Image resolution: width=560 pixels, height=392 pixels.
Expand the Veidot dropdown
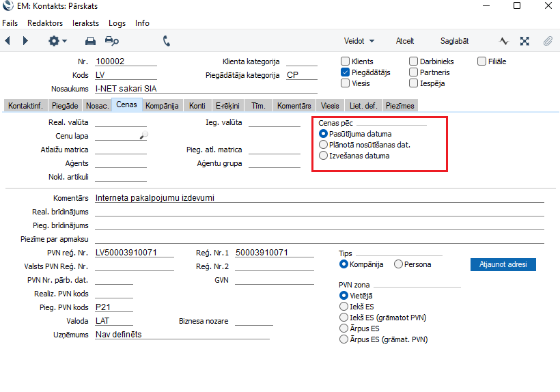[359, 41]
